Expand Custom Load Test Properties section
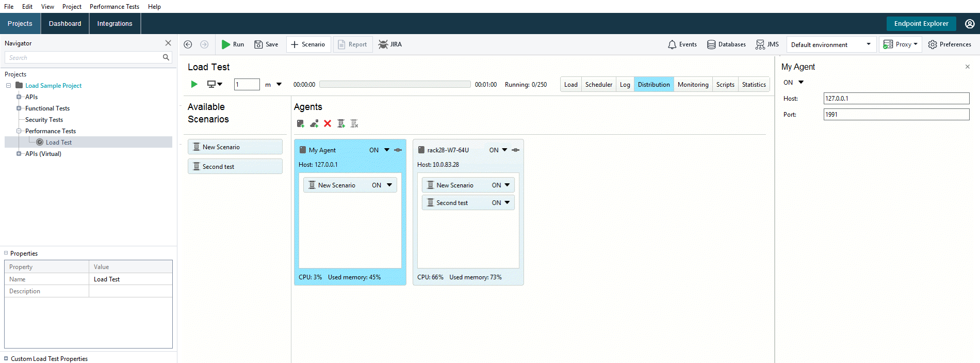 point(6,358)
